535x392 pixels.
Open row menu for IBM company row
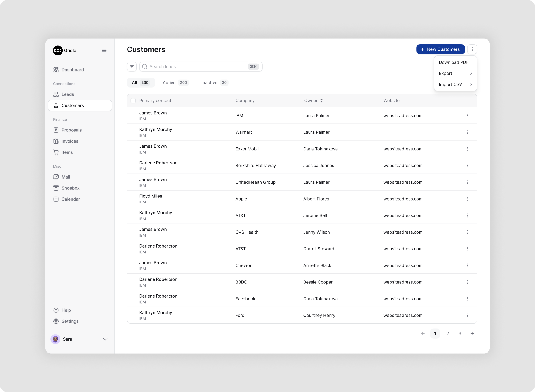point(467,116)
